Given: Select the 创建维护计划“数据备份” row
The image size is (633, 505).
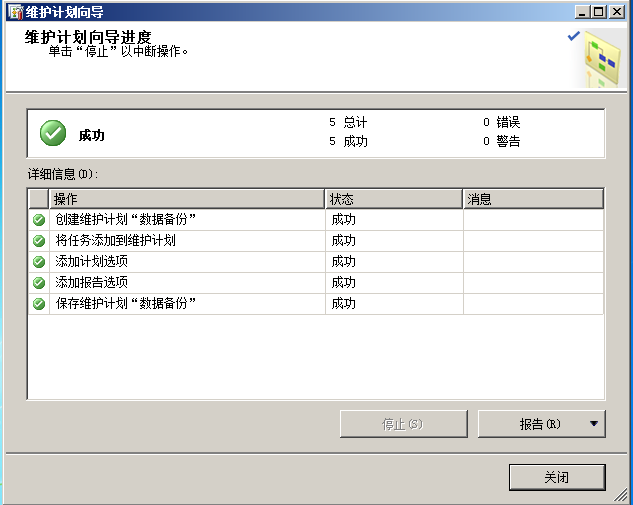Looking at the screenshot, I should point(126,220).
